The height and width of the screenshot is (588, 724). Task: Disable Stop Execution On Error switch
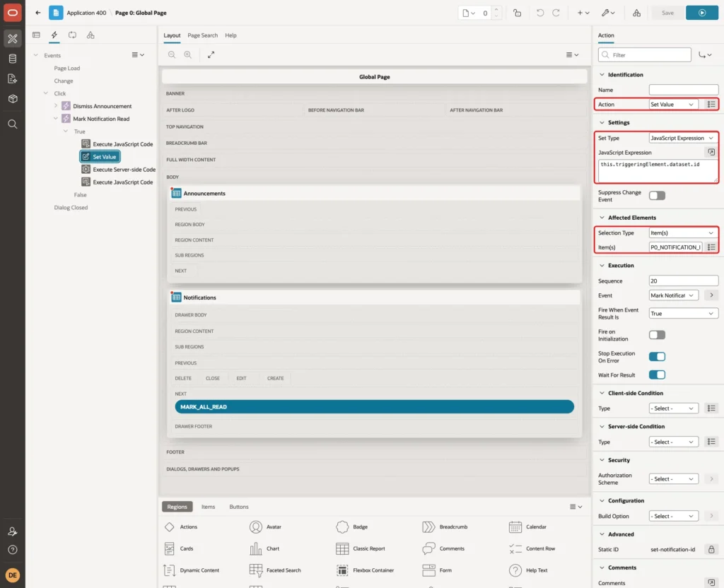tap(657, 357)
